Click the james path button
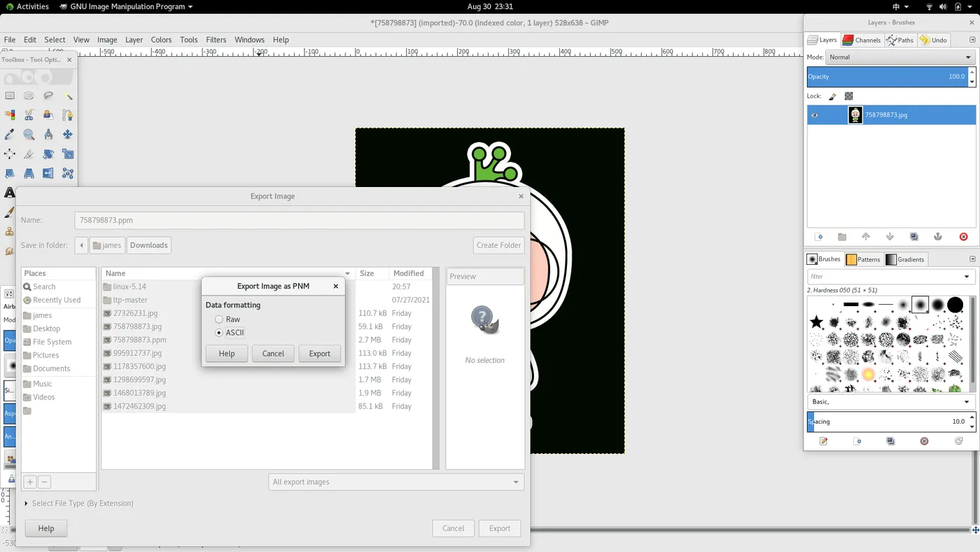980x552 pixels. coord(107,245)
